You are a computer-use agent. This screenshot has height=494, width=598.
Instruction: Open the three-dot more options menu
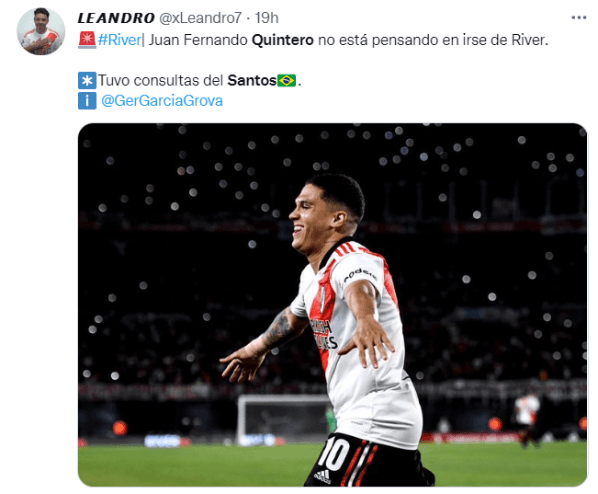[x=579, y=18]
